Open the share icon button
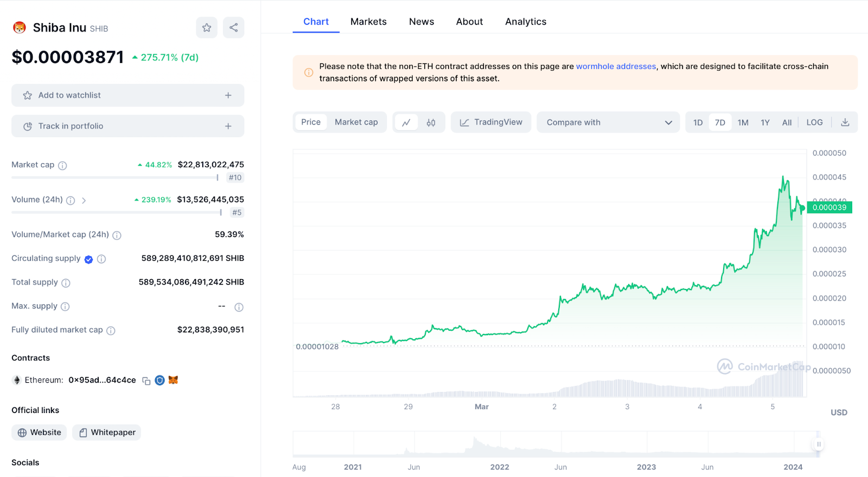This screenshot has width=868, height=477. tap(234, 28)
